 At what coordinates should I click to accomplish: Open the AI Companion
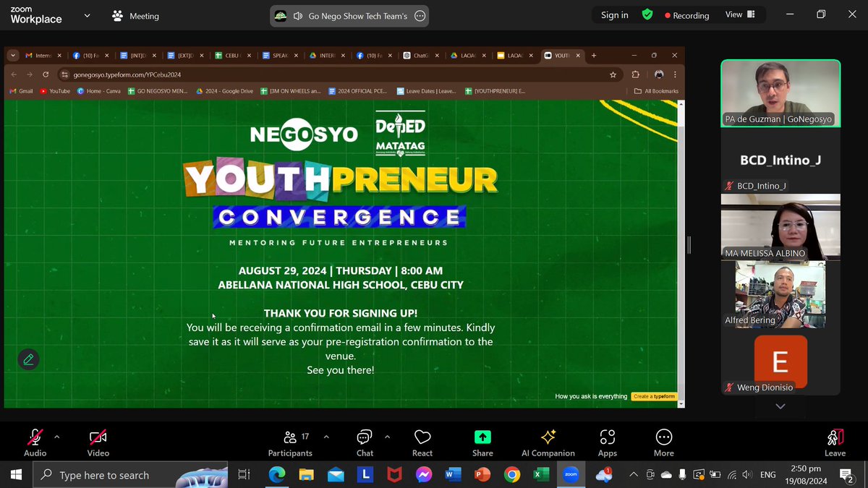coord(548,442)
